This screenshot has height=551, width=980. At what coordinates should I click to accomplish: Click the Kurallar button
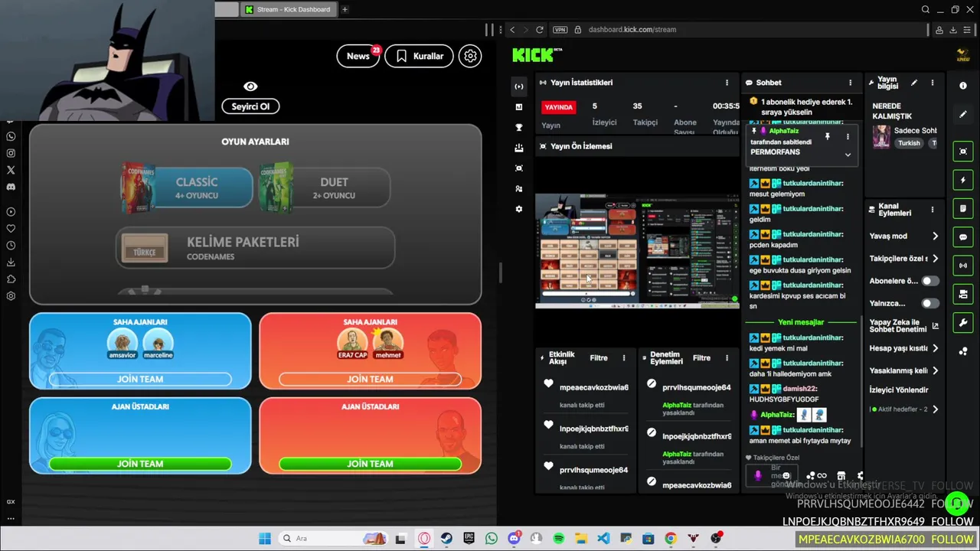pos(420,56)
